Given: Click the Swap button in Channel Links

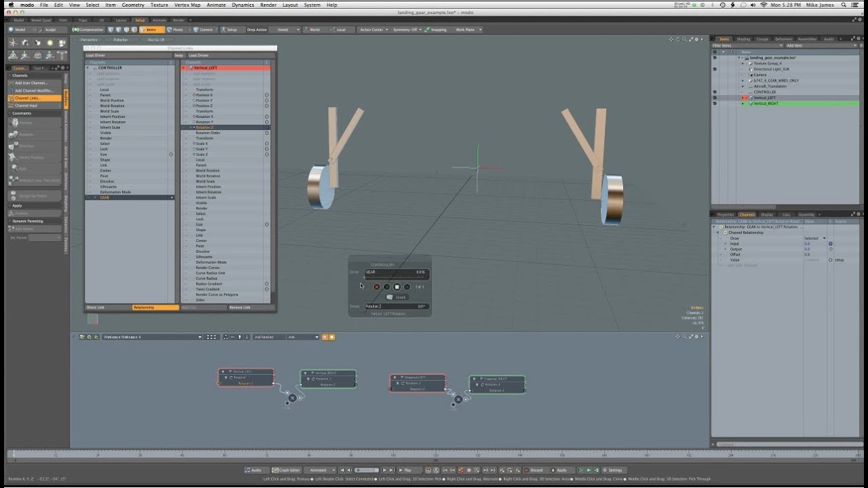Looking at the screenshot, I should 178,56.
